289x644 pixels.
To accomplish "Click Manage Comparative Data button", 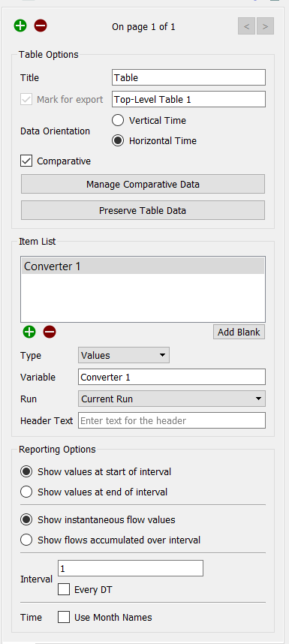I will pos(143,184).
